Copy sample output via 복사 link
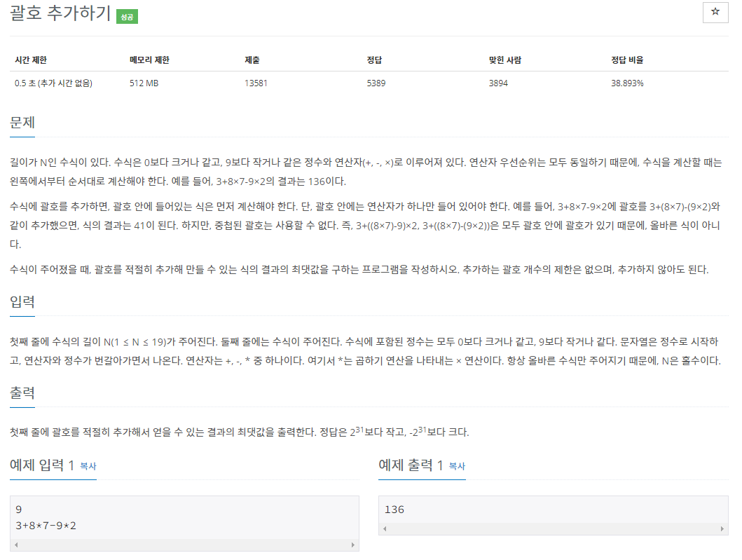Image resolution: width=742 pixels, height=560 pixels. [457, 466]
